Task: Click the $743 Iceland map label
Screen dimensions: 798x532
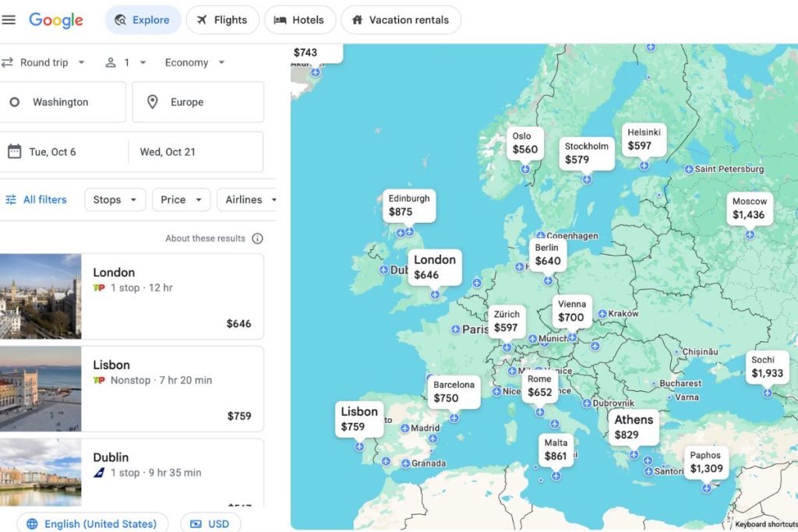Action: pyautogui.click(x=316, y=53)
